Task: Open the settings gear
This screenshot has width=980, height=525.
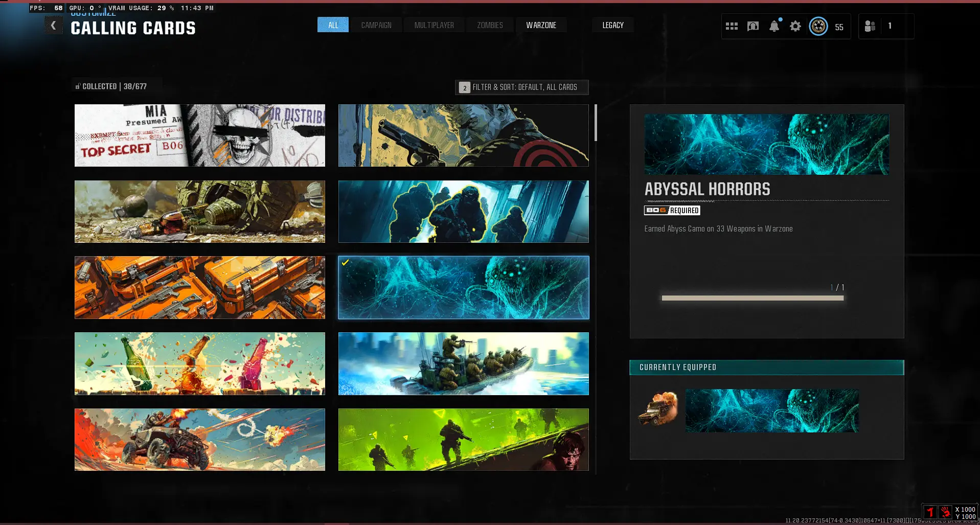Action: 795,26
